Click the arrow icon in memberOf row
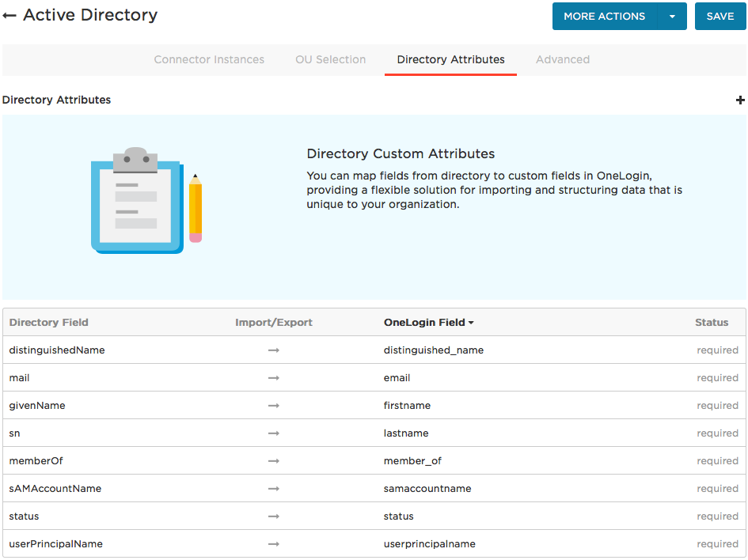 [x=273, y=461]
